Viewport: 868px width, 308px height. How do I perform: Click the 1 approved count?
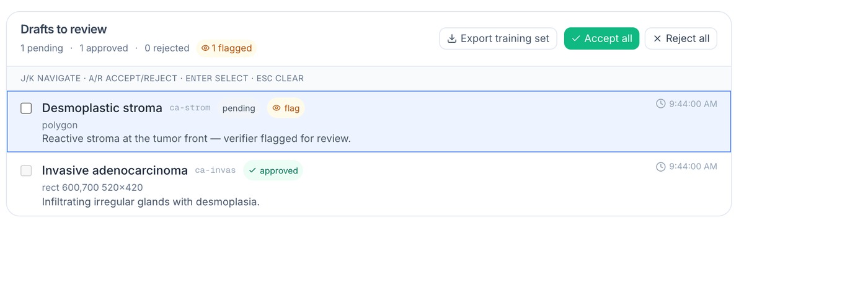[104, 48]
